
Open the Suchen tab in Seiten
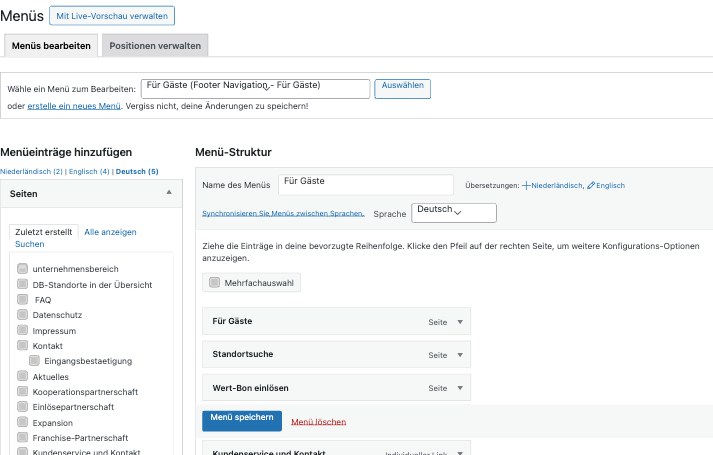30,244
